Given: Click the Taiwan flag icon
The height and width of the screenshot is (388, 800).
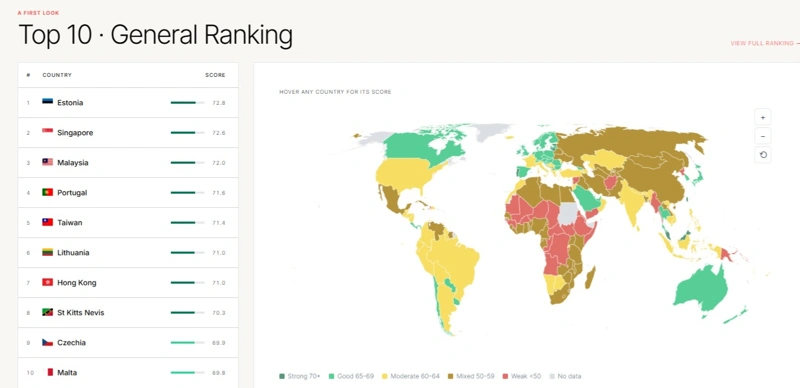Looking at the screenshot, I should click(47, 223).
